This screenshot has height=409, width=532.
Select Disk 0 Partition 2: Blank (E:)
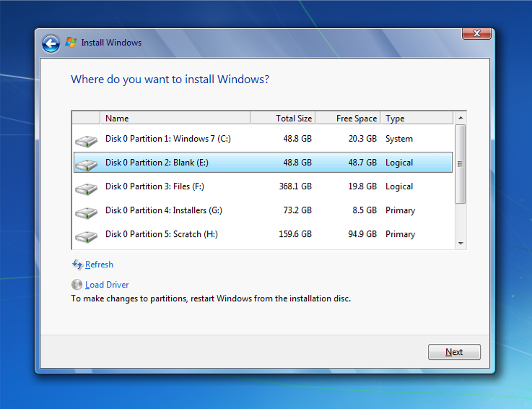[263, 163]
